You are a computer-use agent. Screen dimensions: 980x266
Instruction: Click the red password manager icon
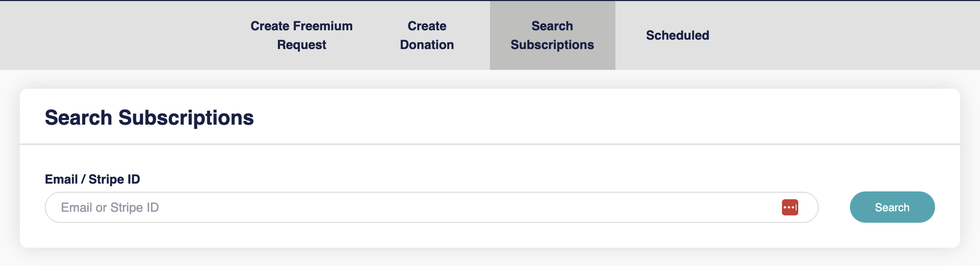(x=790, y=207)
